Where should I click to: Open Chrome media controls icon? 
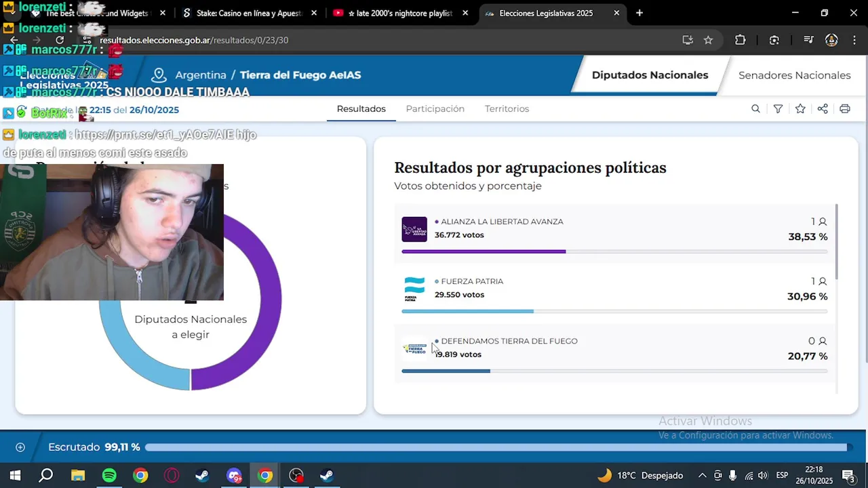coord(808,40)
